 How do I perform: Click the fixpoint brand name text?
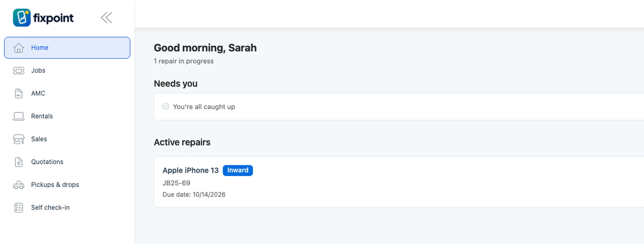53,18
